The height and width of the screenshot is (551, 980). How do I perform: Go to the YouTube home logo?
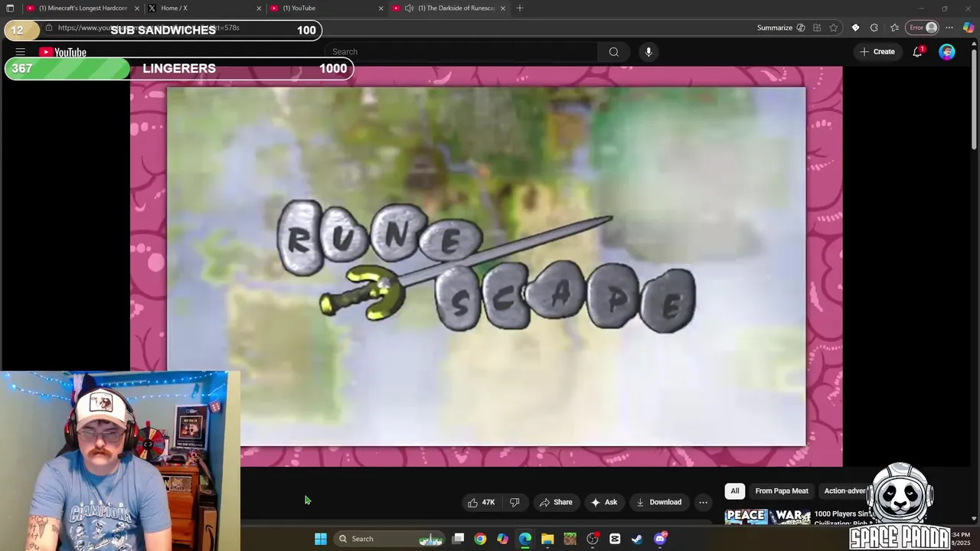click(63, 52)
